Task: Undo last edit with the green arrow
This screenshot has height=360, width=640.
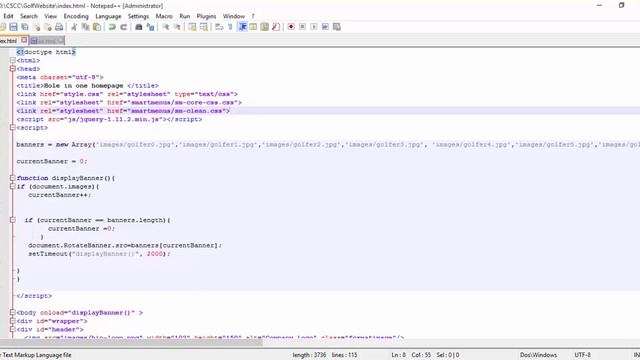Action: click(x=112, y=27)
